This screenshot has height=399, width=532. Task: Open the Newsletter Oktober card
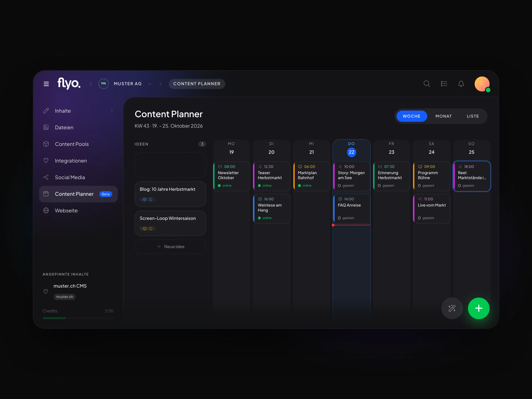(x=231, y=176)
